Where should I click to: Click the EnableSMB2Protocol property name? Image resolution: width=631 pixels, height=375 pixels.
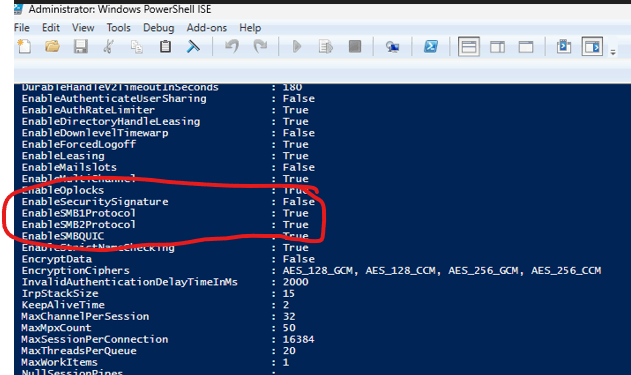(x=78, y=225)
